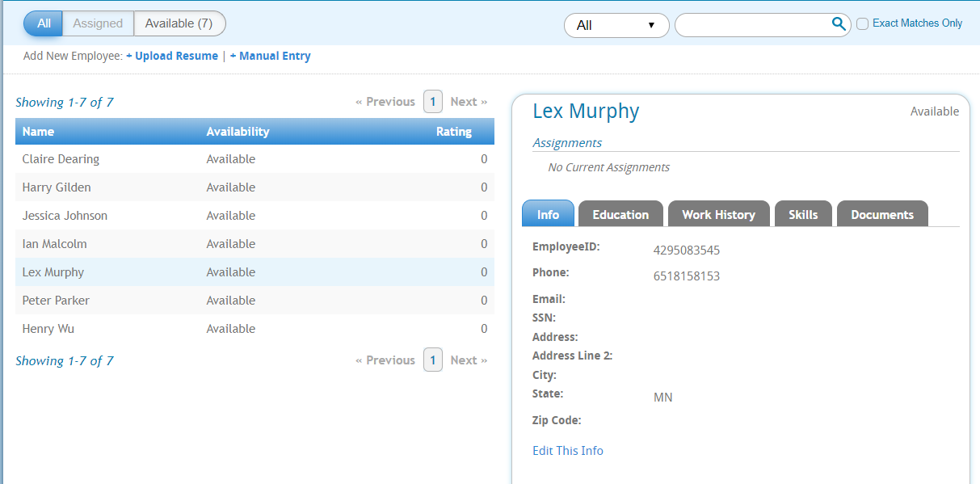Click the Assignments section heading
Viewport: 980px width, 484px height.
pos(567,143)
